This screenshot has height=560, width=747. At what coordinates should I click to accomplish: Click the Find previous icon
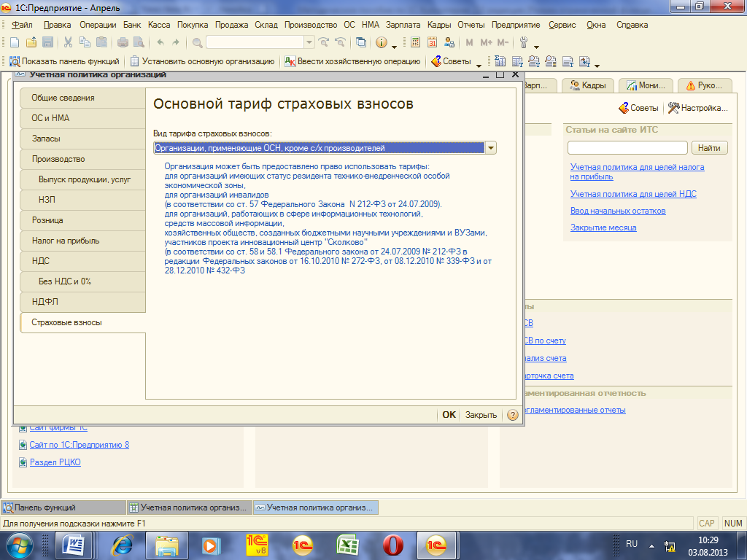[x=340, y=42]
